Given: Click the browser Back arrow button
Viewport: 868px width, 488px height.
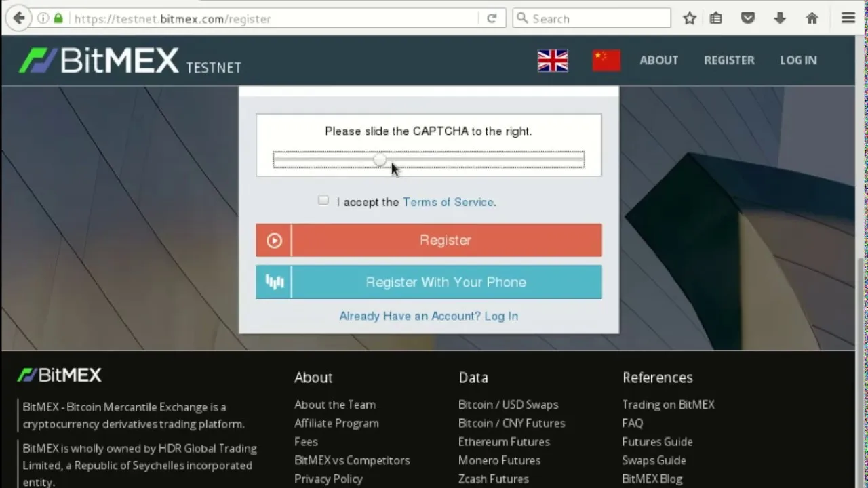Looking at the screenshot, I should [19, 18].
